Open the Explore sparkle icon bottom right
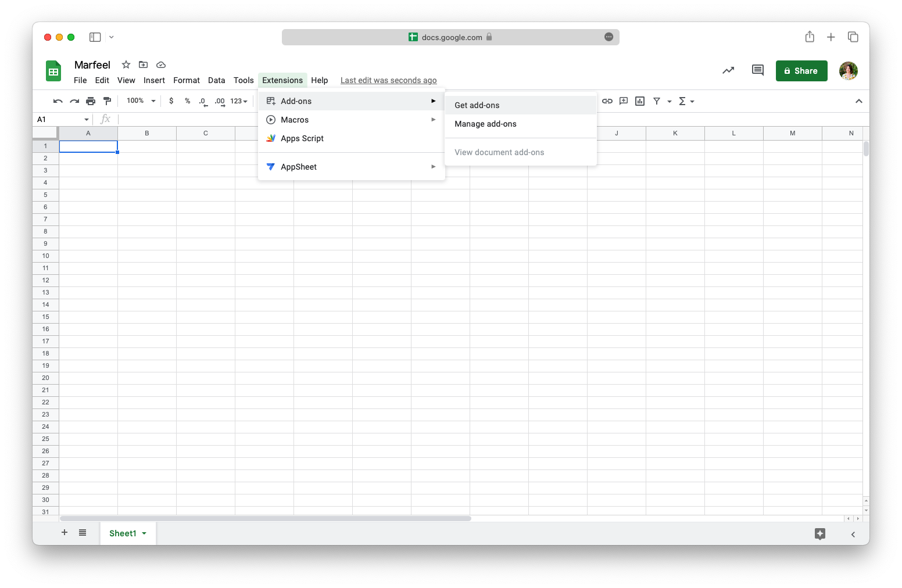This screenshot has height=588, width=902. [820, 533]
